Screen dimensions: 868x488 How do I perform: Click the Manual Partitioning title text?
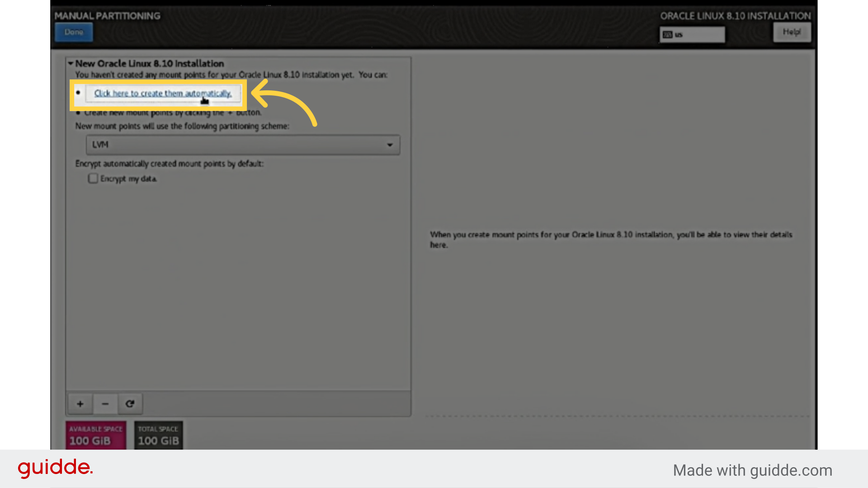(108, 16)
